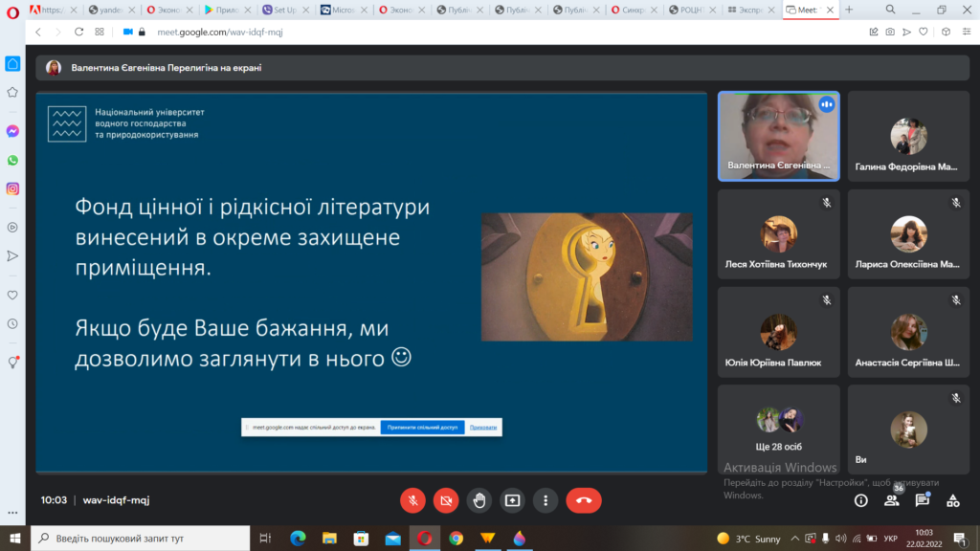Open the chat messages panel
980x551 pixels.
923,499
